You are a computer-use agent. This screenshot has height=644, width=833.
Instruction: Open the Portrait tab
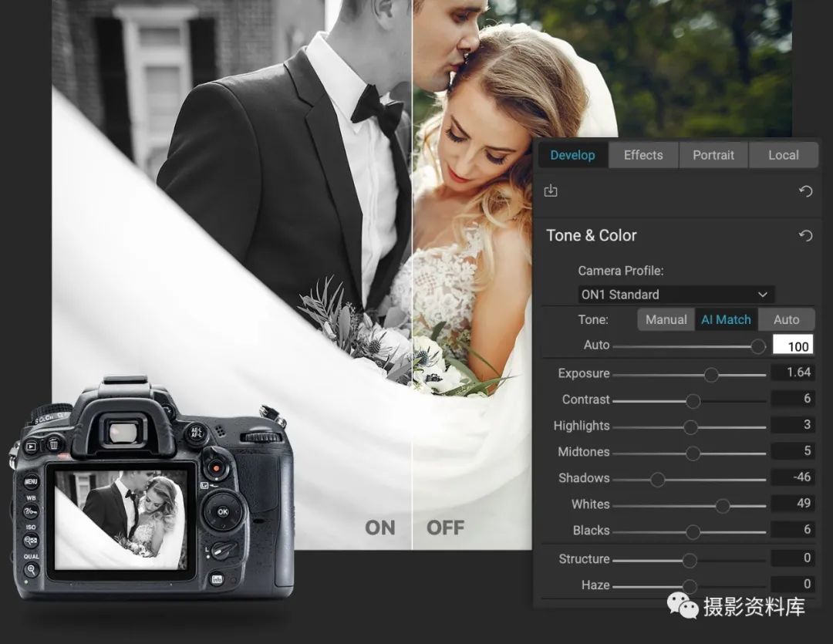(x=713, y=155)
